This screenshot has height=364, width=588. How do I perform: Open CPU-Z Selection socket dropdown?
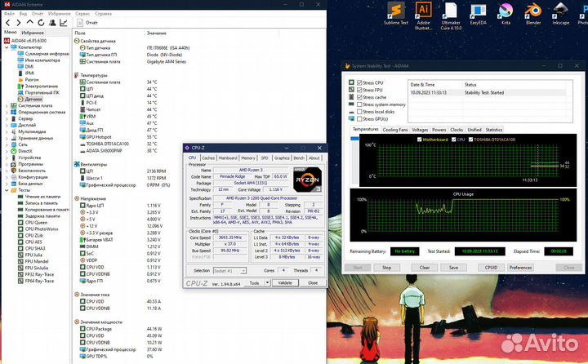[x=229, y=271]
